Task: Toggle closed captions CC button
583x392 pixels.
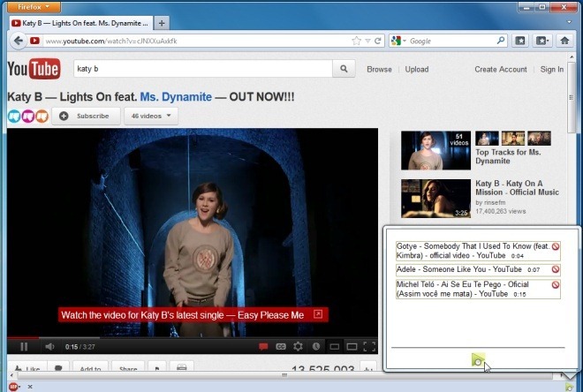Action: tap(281, 347)
